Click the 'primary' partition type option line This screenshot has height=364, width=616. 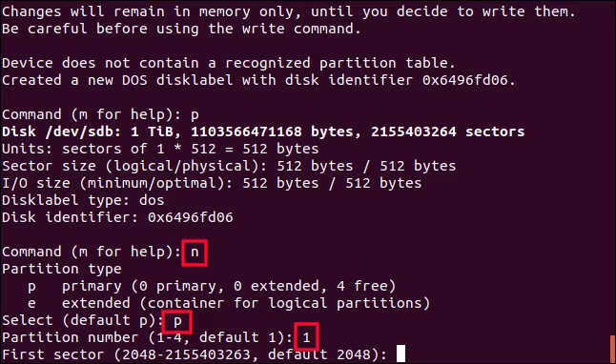[x=212, y=286]
